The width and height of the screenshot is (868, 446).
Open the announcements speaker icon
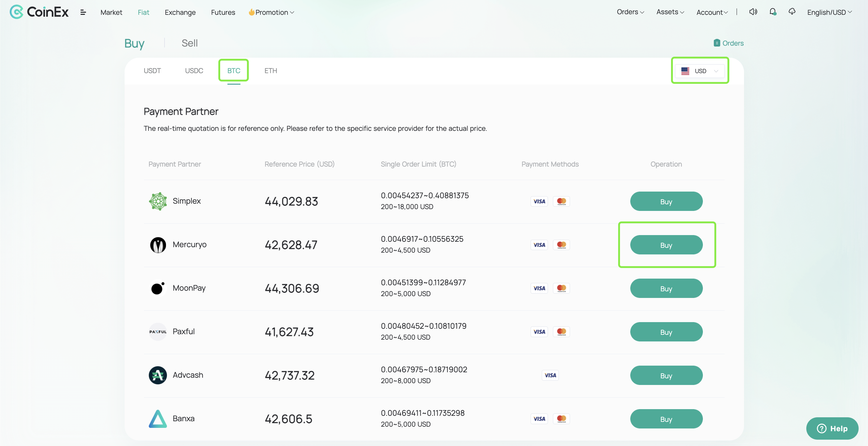(x=753, y=12)
